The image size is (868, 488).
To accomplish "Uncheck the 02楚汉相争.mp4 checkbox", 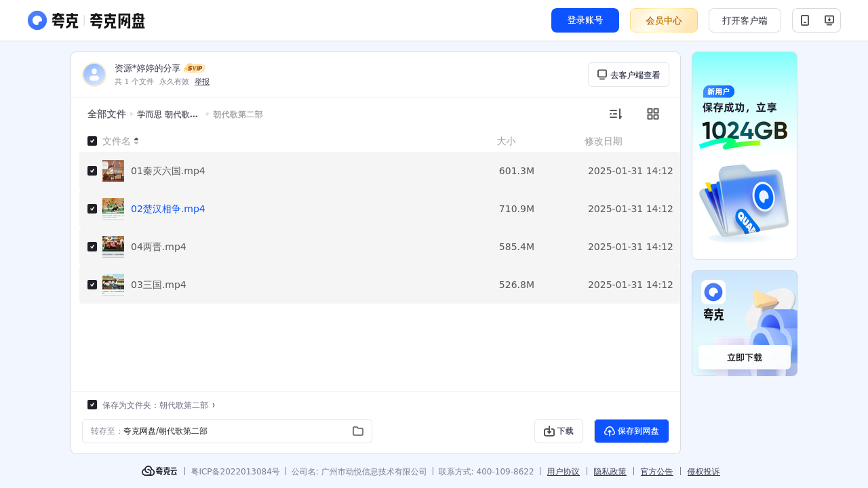I will click(92, 209).
